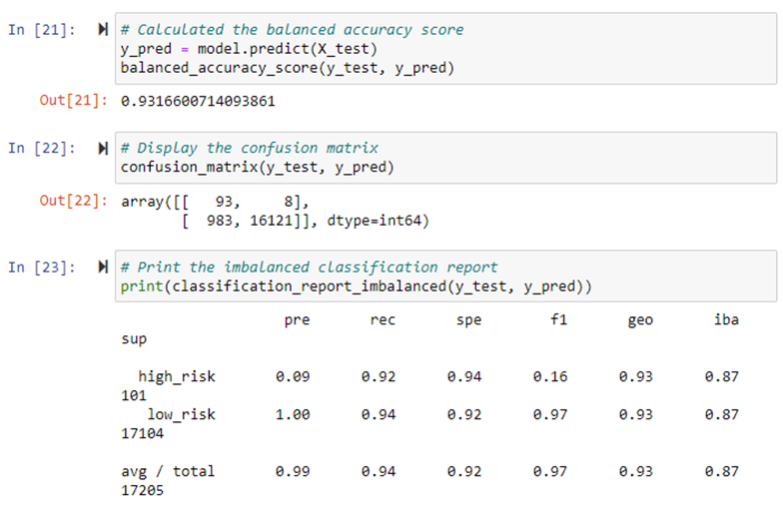Run cell In [22] with its run icon
The width and height of the screenshot is (783, 532).
103,148
